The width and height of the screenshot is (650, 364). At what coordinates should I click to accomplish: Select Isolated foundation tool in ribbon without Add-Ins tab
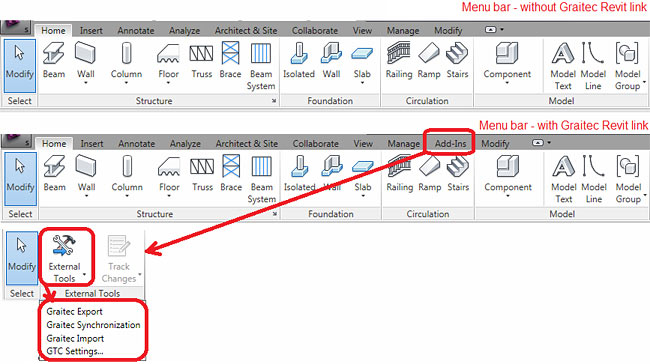coord(299,60)
